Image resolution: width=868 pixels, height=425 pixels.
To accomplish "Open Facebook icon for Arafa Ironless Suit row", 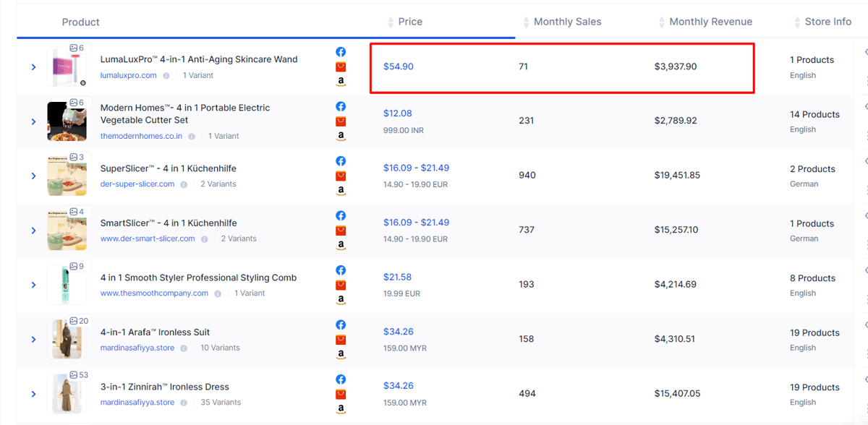I will (341, 325).
